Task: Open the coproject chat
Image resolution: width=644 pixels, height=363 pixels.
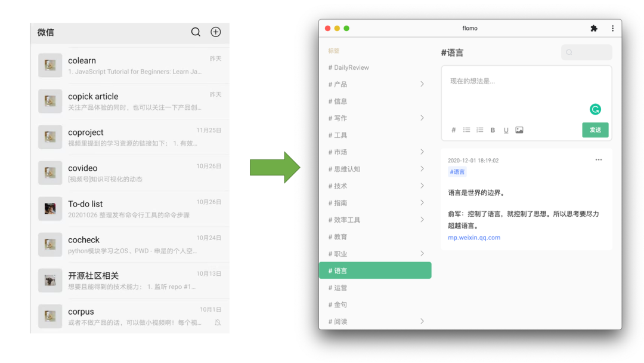Action: click(x=130, y=137)
